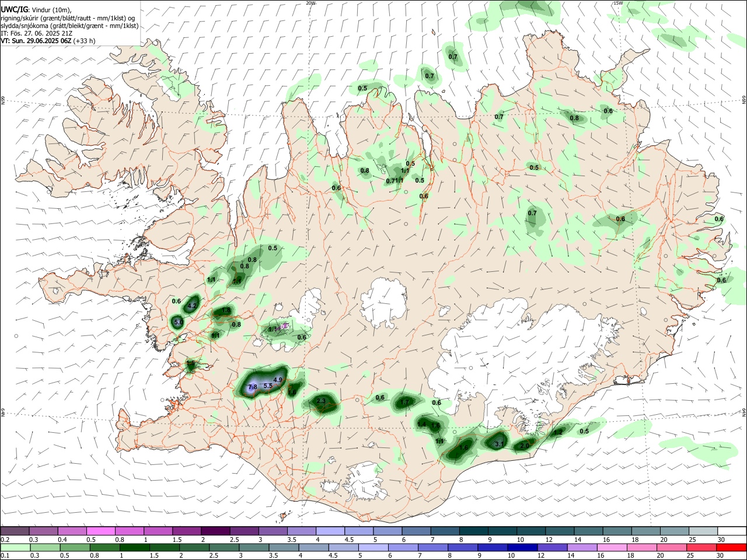Click the 1.4 precipitation value on the map
This screenshot has width=747, height=560.
[x=421, y=424]
